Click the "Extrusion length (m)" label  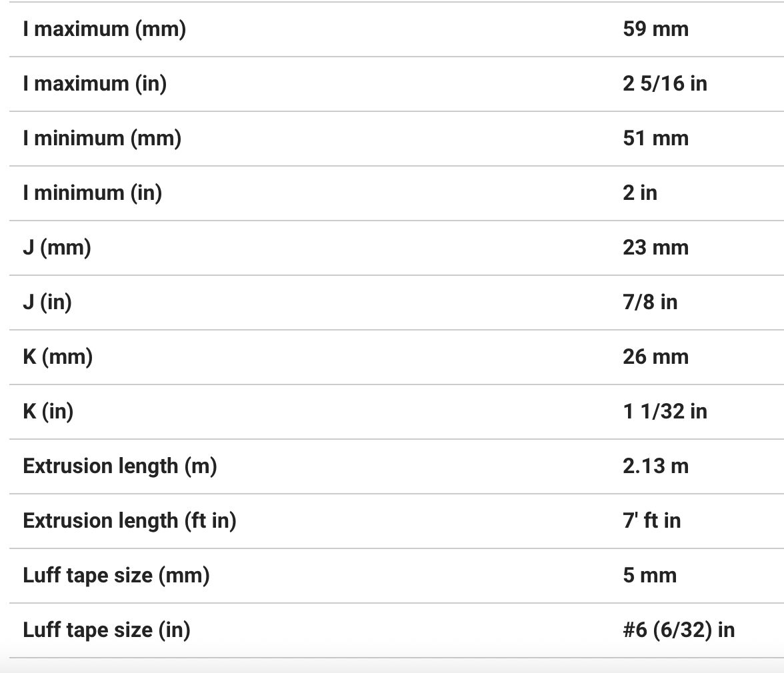(120, 466)
